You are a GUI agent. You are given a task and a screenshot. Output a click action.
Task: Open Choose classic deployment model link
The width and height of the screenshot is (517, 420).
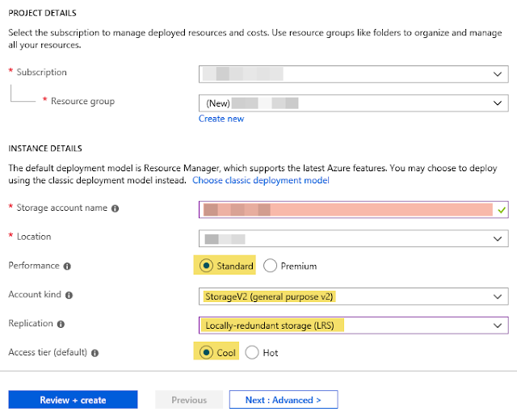[x=261, y=180]
